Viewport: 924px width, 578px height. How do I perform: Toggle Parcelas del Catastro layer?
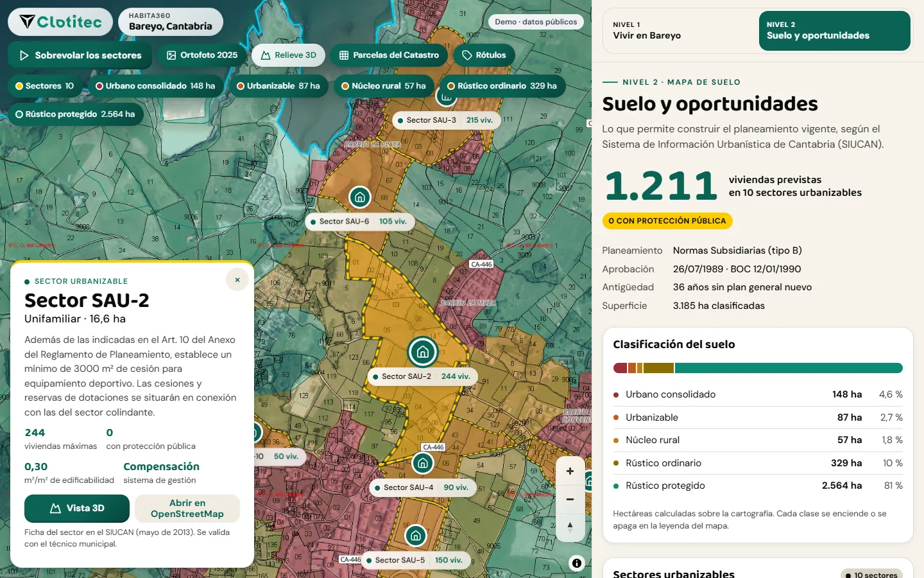pos(389,55)
